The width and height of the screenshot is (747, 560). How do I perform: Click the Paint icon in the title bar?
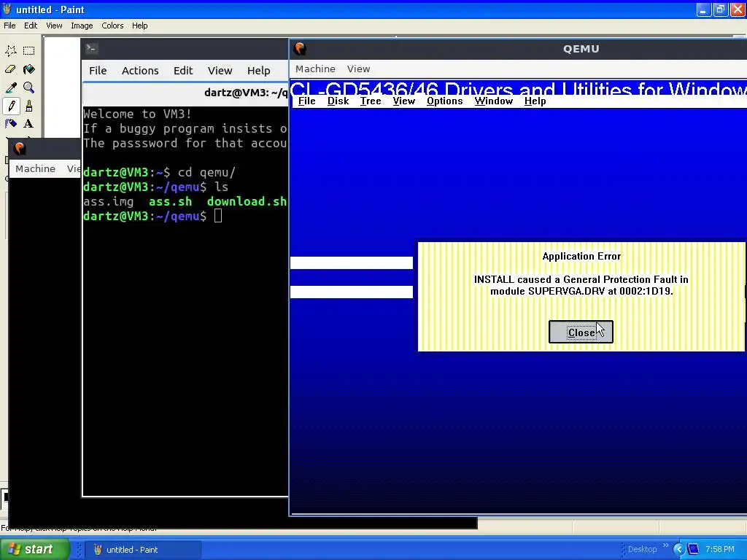pyautogui.click(x=7, y=9)
